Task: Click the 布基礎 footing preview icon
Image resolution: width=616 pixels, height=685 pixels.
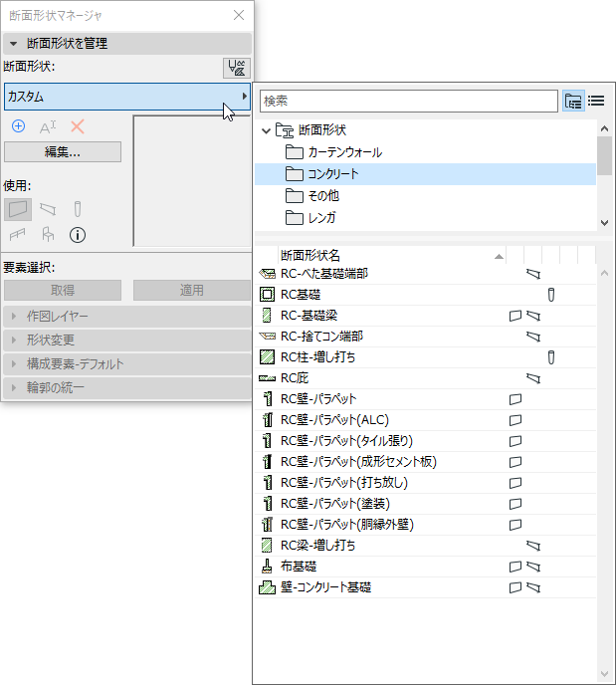Action: point(267,567)
